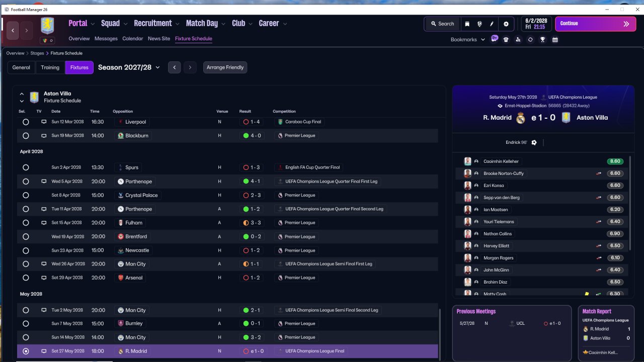Expand the Club menu chevron
Screen dimensions: 644x362
250,24
